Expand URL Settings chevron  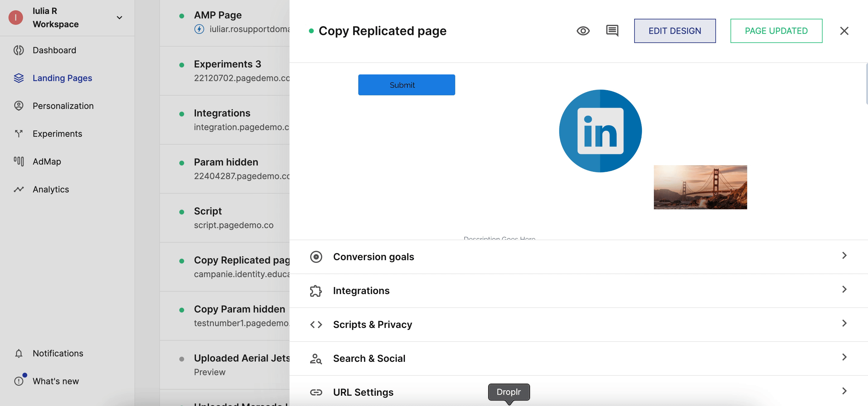[844, 391]
